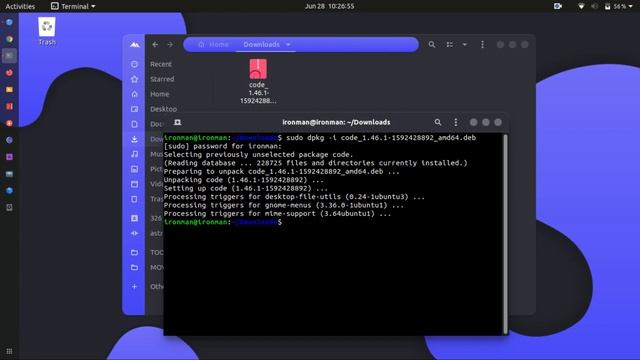The image size is (640, 360).
Task: Open the MOV bookmark folder in sidebar
Action: click(x=134, y=267)
